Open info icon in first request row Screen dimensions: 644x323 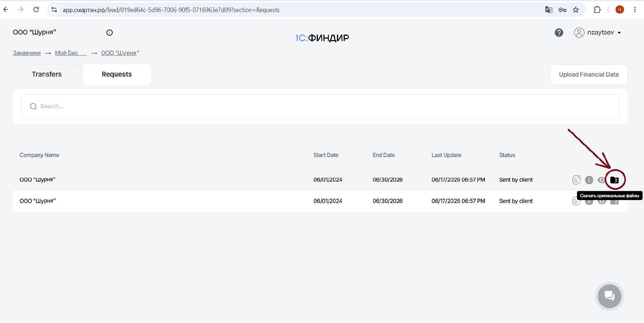(x=589, y=180)
